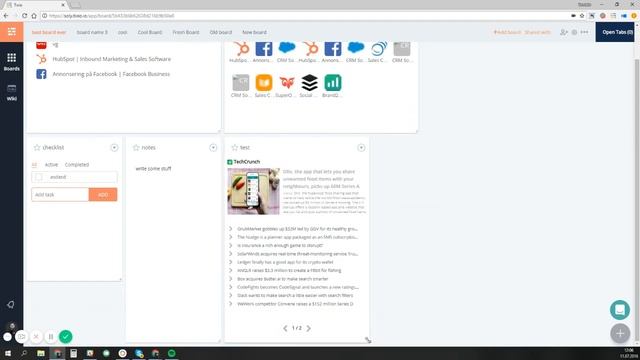Go to previous page of the TechCrunch feed

pos(285,328)
